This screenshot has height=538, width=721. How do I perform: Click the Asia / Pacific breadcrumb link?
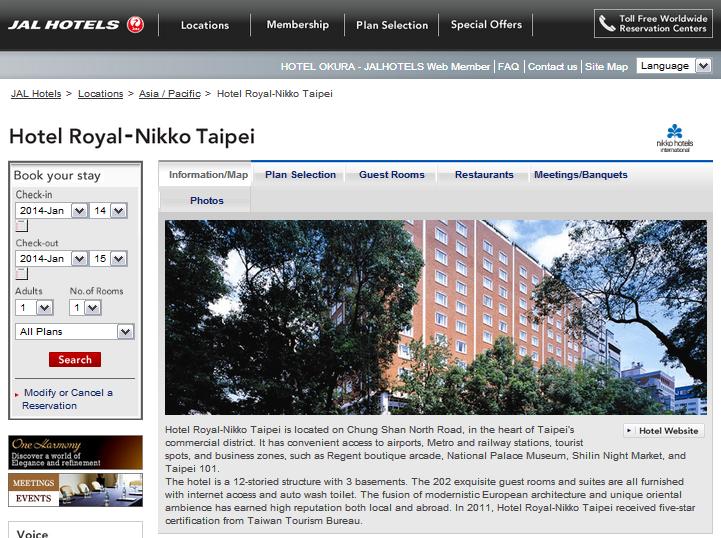point(170,94)
